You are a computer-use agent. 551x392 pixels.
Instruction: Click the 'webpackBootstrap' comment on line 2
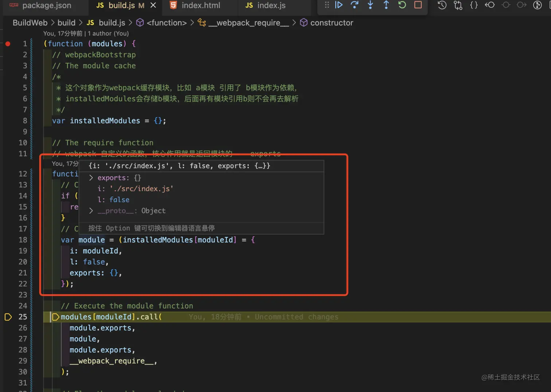click(x=94, y=55)
